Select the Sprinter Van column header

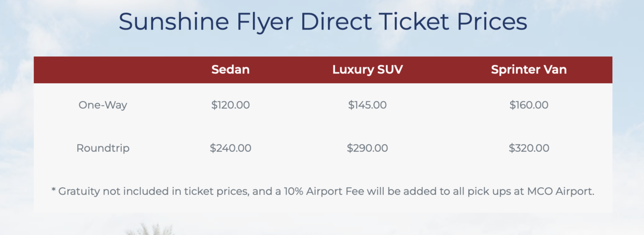[x=529, y=70]
